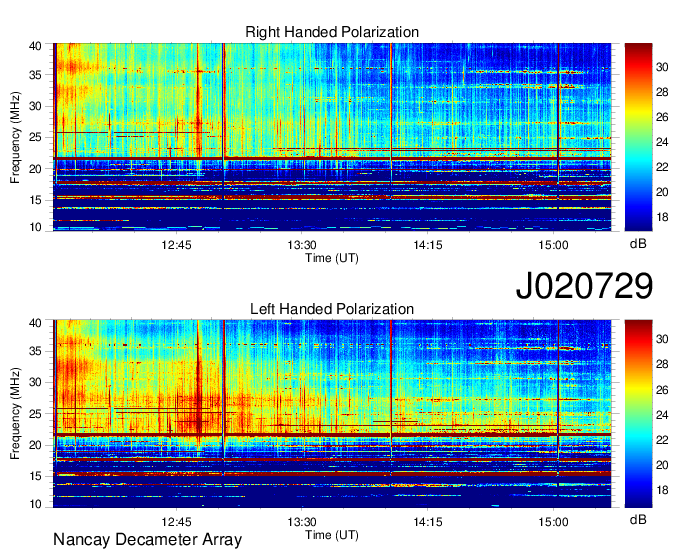
Task: Click the 30 MHz tick on lower plot
Action: pos(35,382)
